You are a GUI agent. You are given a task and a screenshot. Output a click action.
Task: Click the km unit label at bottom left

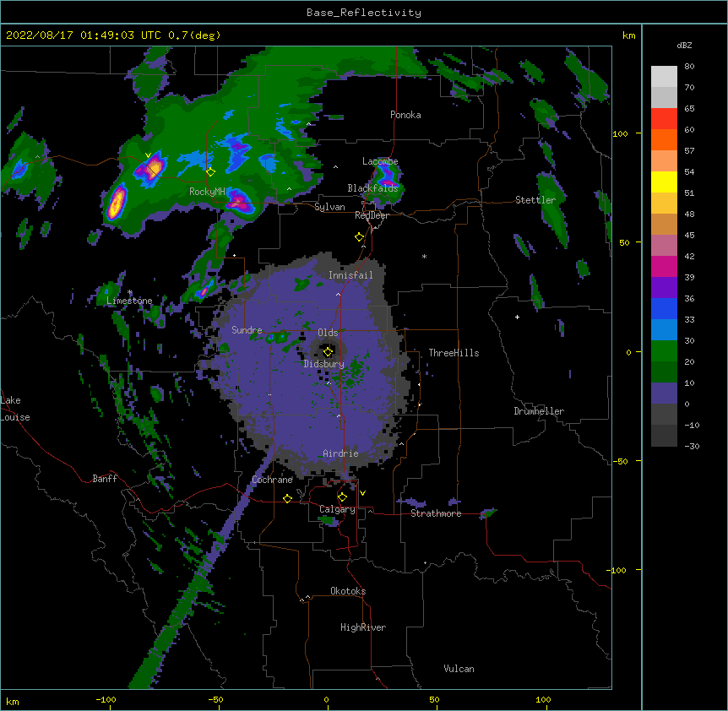coord(13,702)
